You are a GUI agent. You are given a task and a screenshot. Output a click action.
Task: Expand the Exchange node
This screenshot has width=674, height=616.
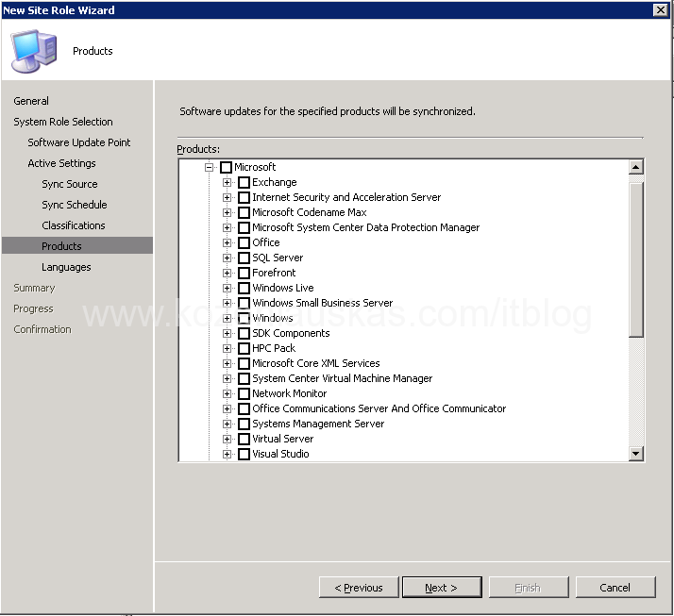pyautogui.click(x=227, y=182)
